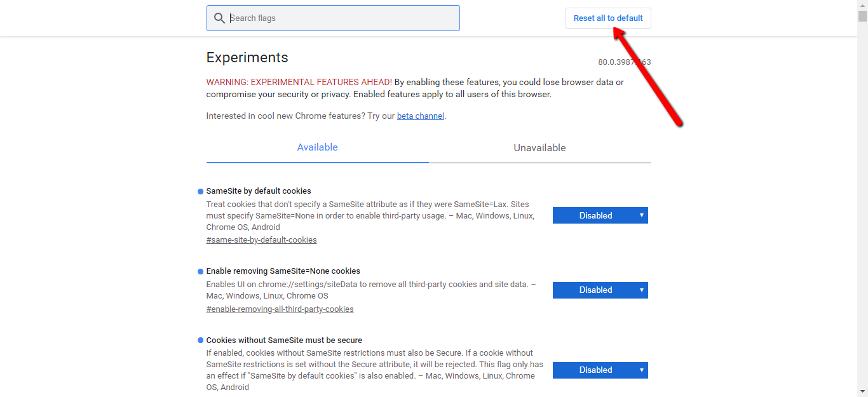Switch to the Available tab
Image resolution: width=868 pixels, height=397 pixels.
pos(317,147)
